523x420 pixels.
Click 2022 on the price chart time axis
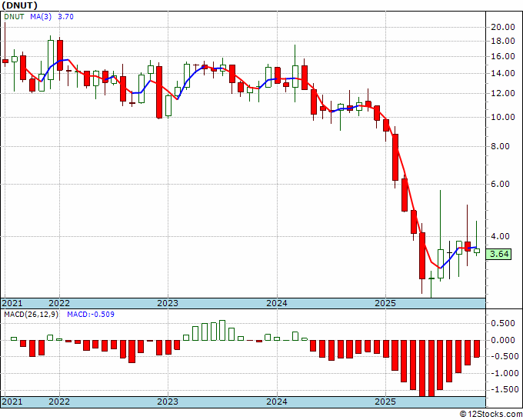[59, 303]
